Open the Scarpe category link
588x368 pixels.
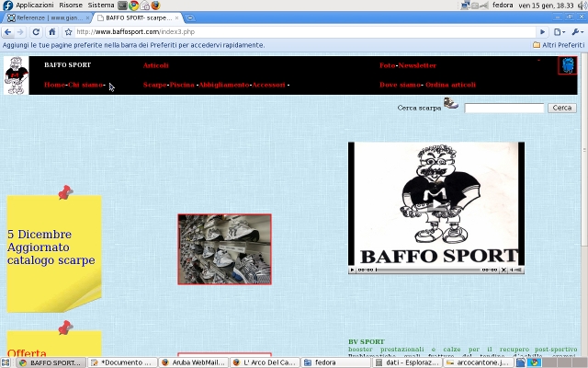[x=154, y=85]
